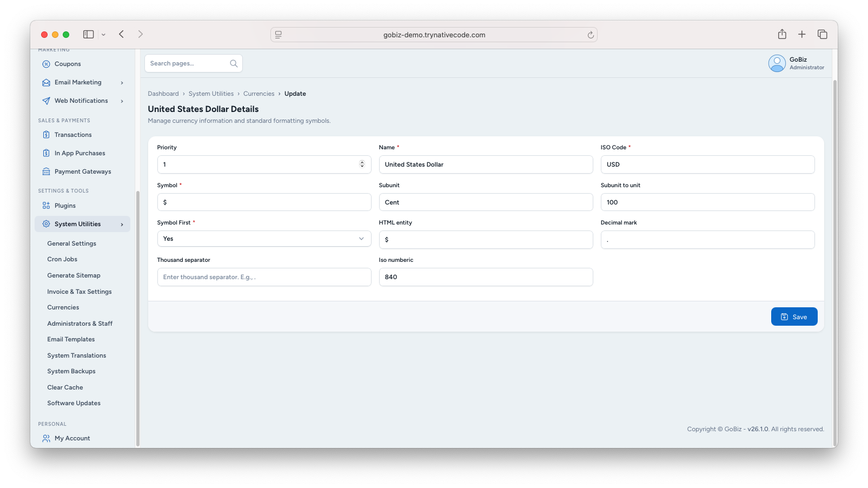This screenshot has height=488, width=868.
Task: Open Invoice & Tax Settings item
Action: pos(79,292)
